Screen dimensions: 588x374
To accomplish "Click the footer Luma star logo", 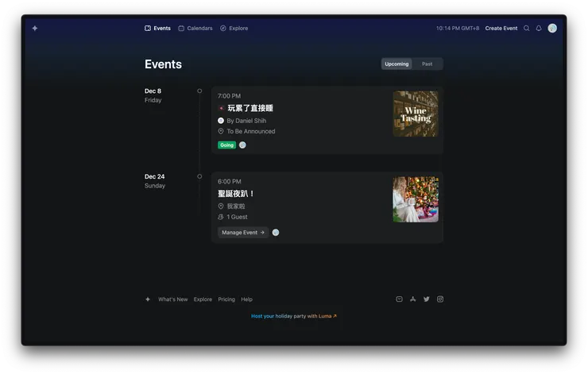I will click(x=148, y=299).
